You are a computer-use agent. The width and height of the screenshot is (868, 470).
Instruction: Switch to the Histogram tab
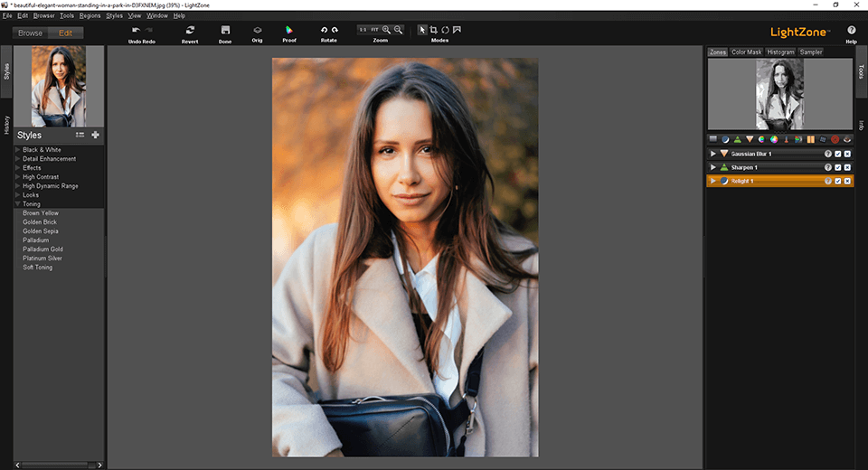[780, 52]
